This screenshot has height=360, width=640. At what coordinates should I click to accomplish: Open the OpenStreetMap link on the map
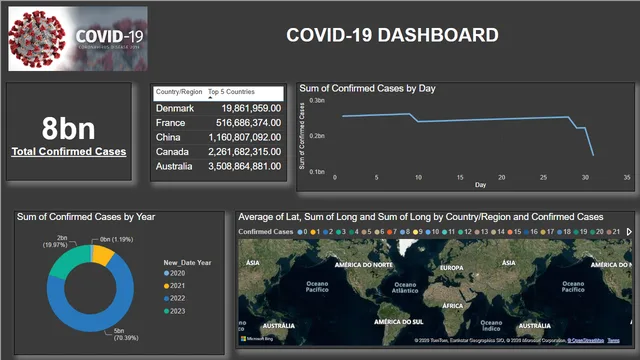pyautogui.click(x=586, y=340)
